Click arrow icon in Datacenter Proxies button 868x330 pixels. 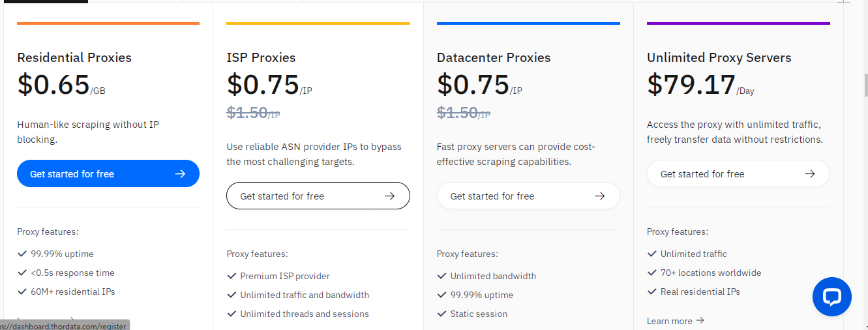[600, 196]
